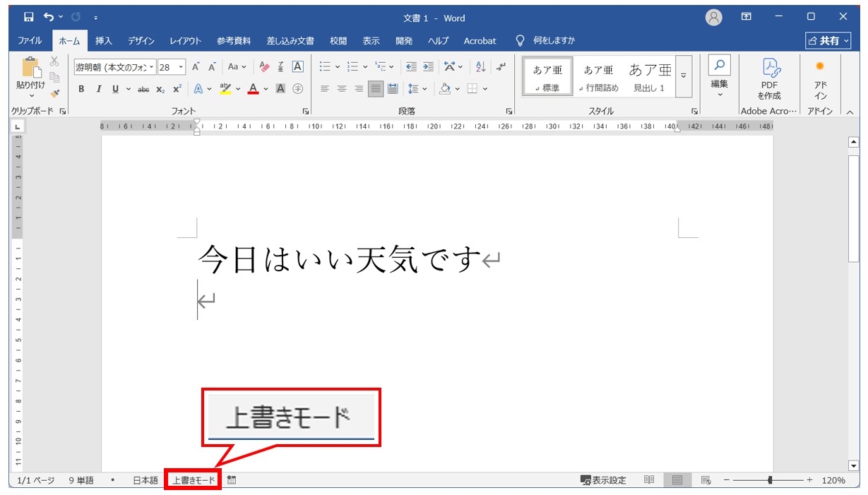Create a PDF with Adobe Acrobat

point(769,79)
